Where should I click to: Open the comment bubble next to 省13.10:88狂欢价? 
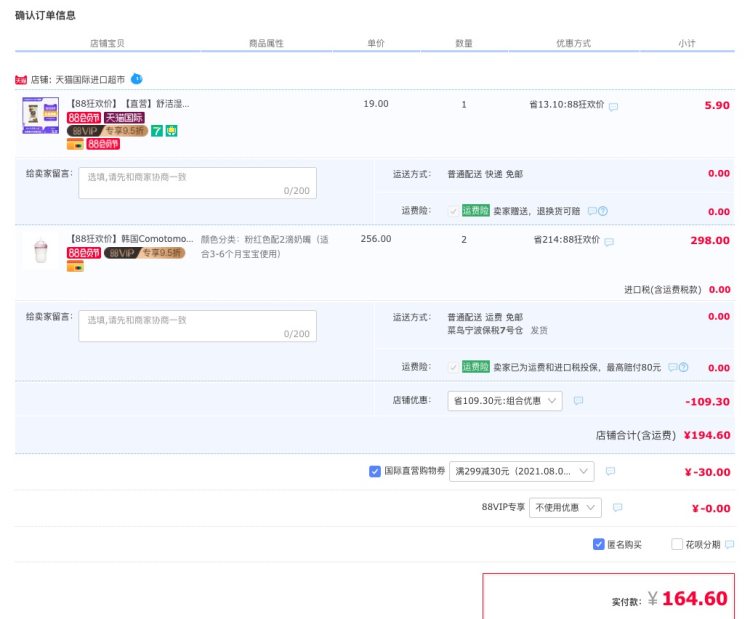[613, 107]
